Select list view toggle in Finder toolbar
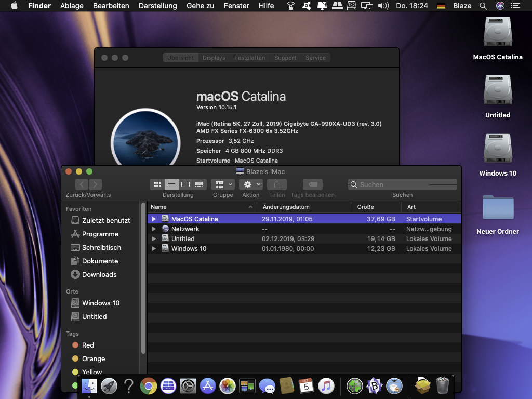532x399 pixels. click(x=171, y=184)
